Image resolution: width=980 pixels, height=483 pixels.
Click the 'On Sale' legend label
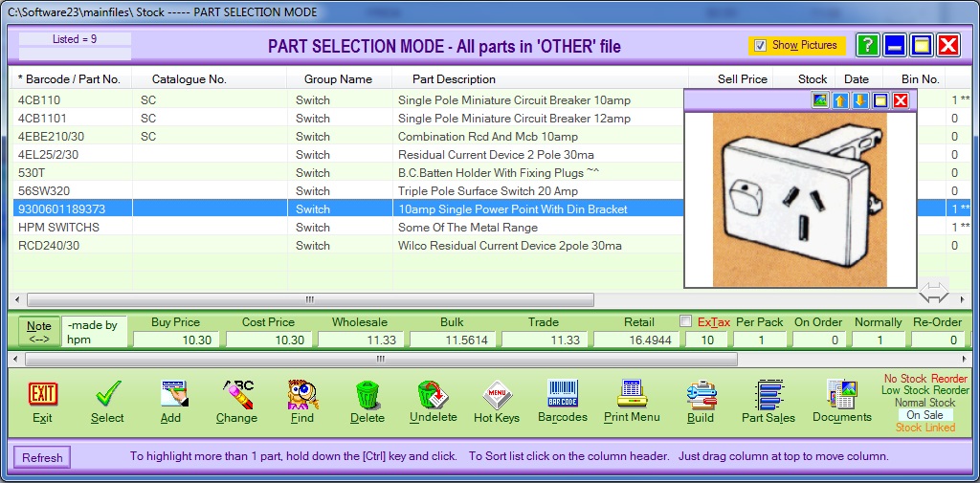click(925, 415)
